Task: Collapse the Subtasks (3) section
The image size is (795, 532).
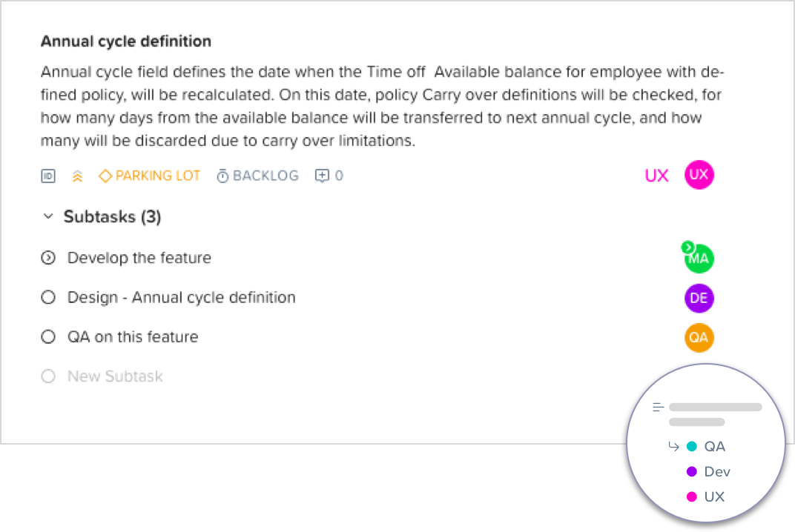Action: click(48, 217)
